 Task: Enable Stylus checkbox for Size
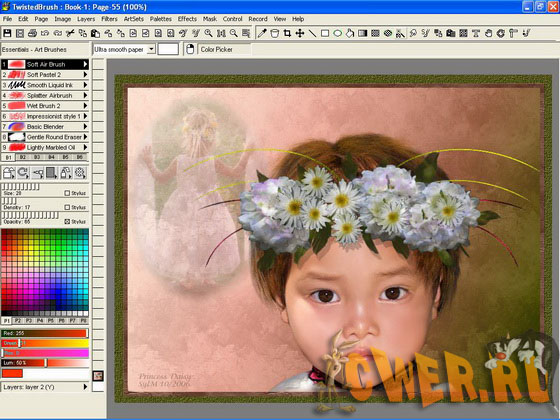(x=67, y=193)
